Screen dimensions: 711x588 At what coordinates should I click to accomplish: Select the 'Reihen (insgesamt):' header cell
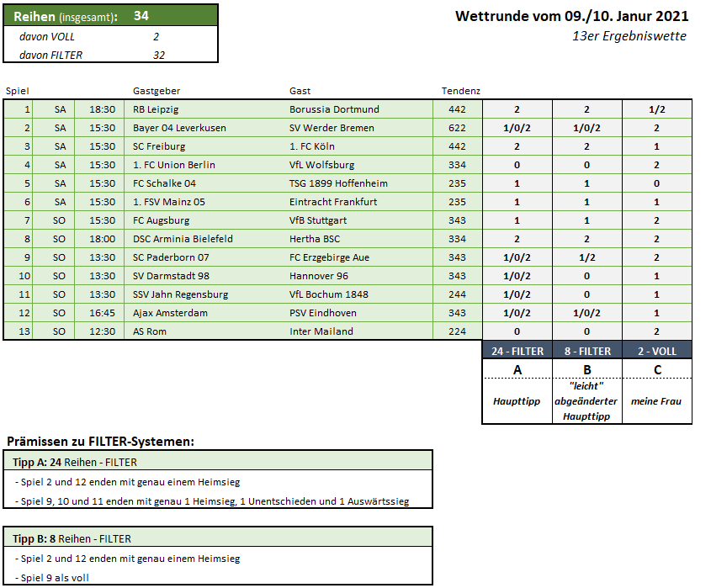point(66,16)
